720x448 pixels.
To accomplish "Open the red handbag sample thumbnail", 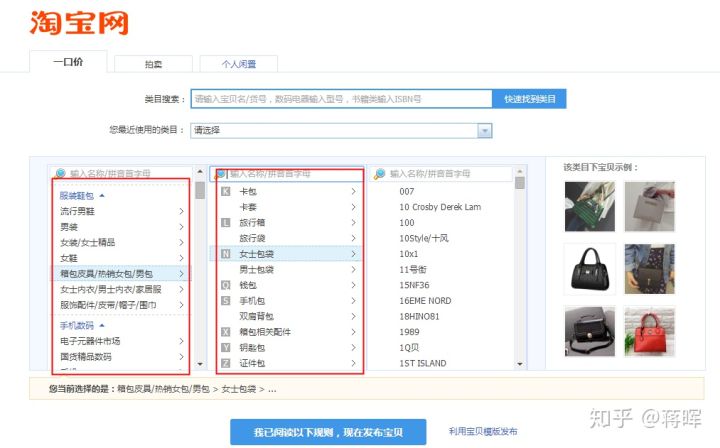I will click(x=649, y=331).
